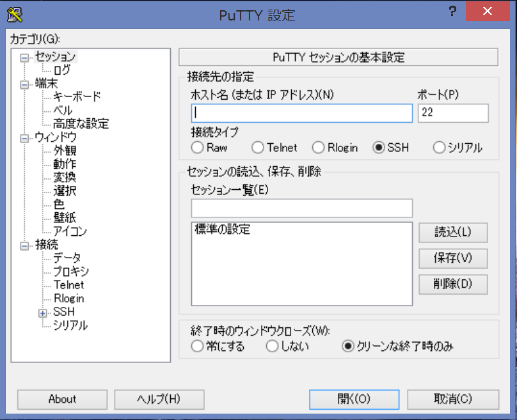Open the データ category
The height and width of the screenshot is (420, 517).
(x=67, y=258)
